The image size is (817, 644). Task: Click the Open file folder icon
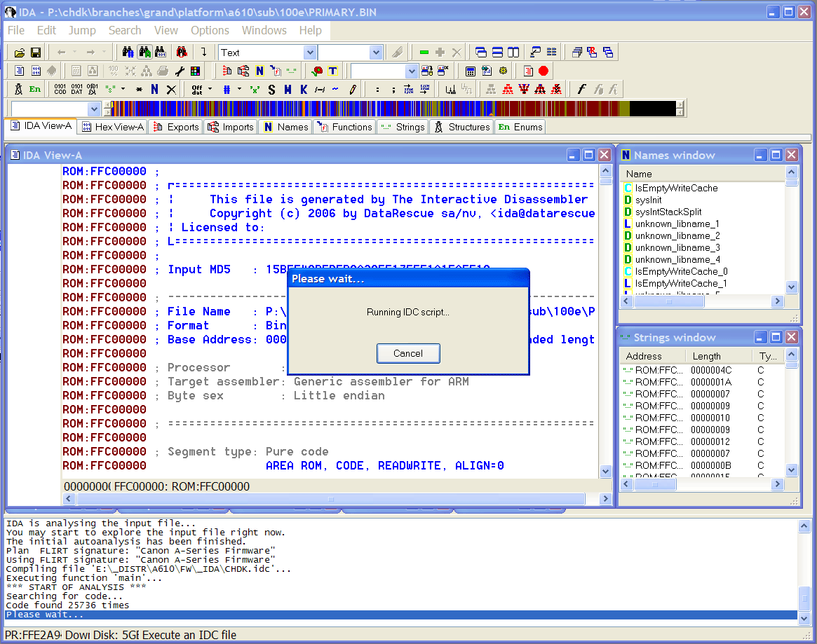pos(20,53)
